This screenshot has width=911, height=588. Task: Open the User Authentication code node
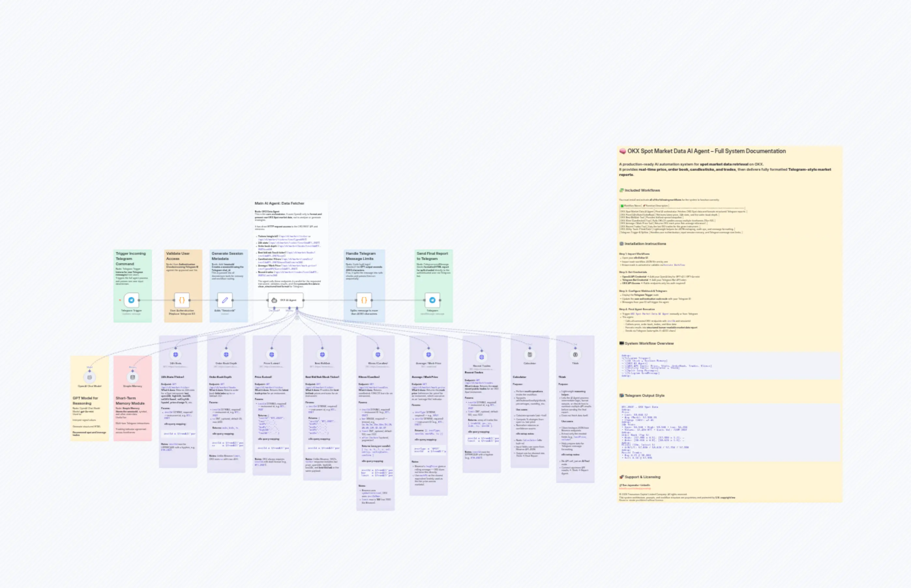(x=183, y=300)
